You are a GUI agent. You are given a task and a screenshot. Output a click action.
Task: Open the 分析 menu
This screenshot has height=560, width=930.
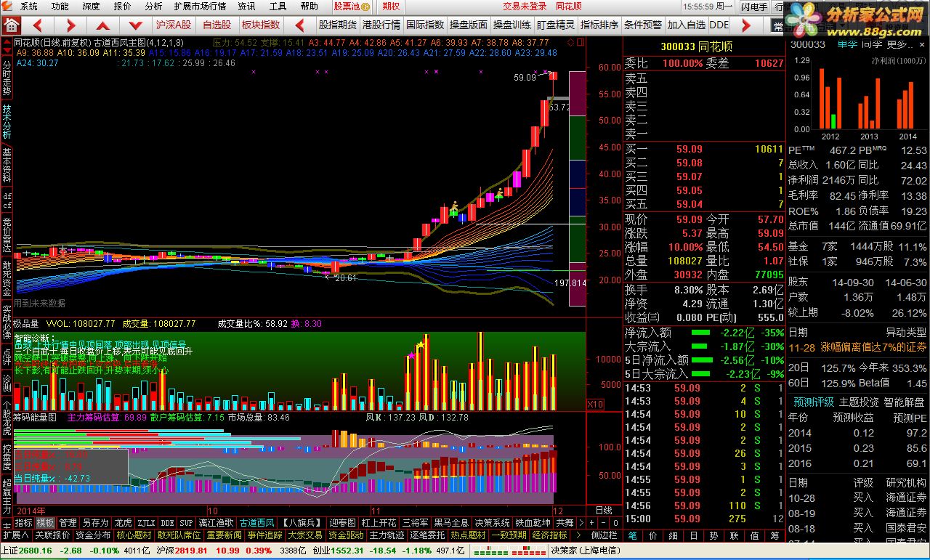tap(153, 7)
